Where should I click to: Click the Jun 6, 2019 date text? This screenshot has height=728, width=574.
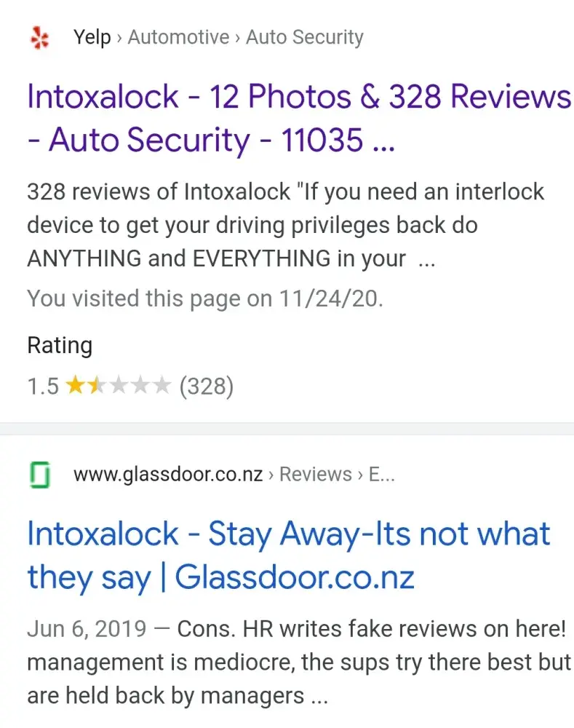pyautogui.click(x=87, y=629)
